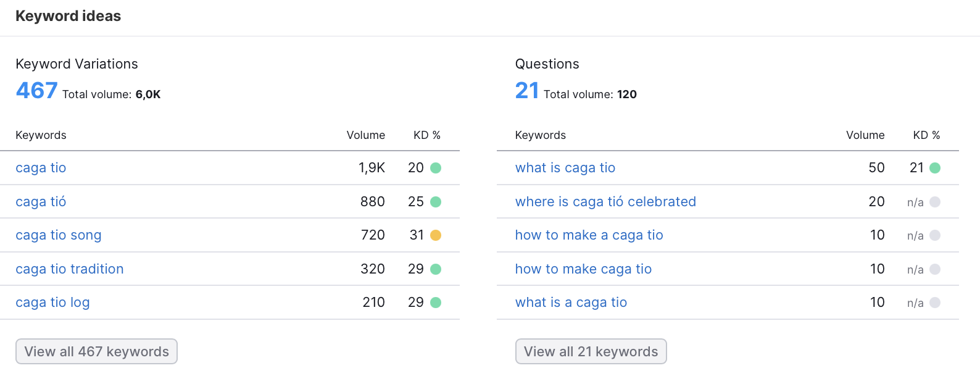The width and height of the screenshot is (980, 389).
Task: Open the 'caga tio' keyword link
Action: point(41,168)
